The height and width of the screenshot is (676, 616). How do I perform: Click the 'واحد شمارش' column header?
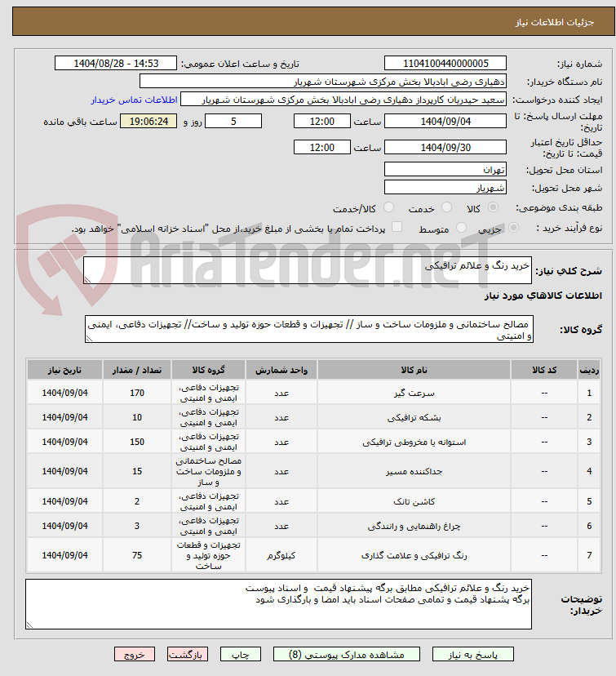coord(281,370)
